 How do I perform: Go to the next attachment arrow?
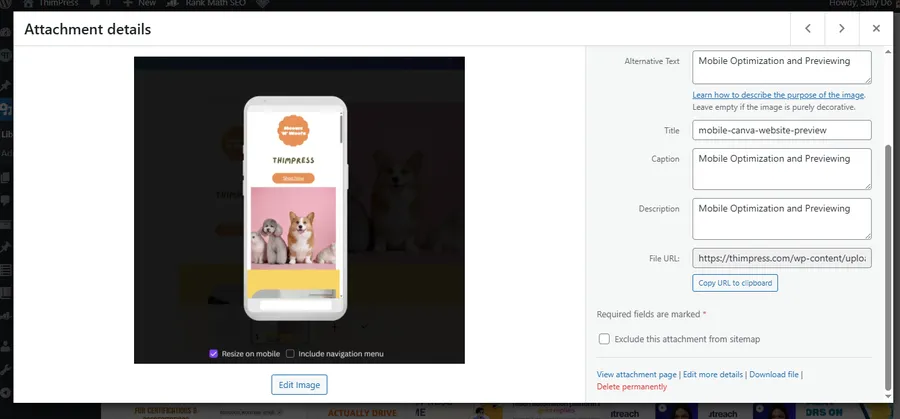(x=842, y=29)
